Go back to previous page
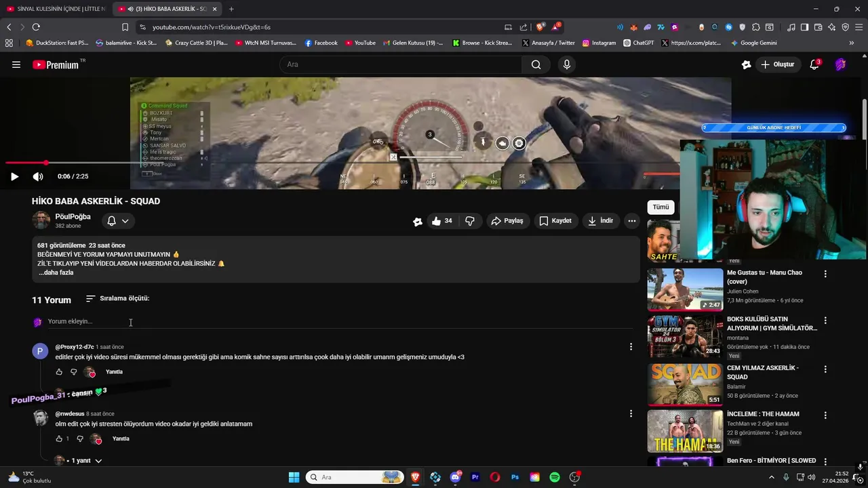 [9, 27]
